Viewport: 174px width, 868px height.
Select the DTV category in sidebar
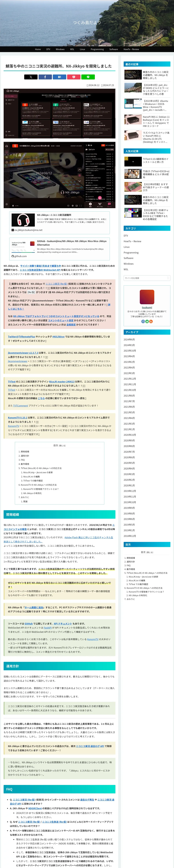[126, 236]
